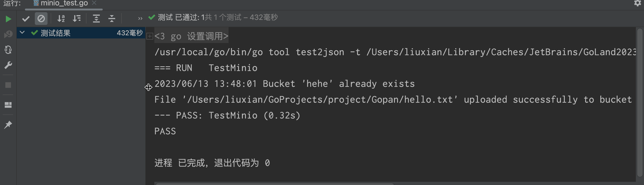Open test runner options with the wrench icon
644x185 pixels.
pyautogui.click(x=8, y=65)
